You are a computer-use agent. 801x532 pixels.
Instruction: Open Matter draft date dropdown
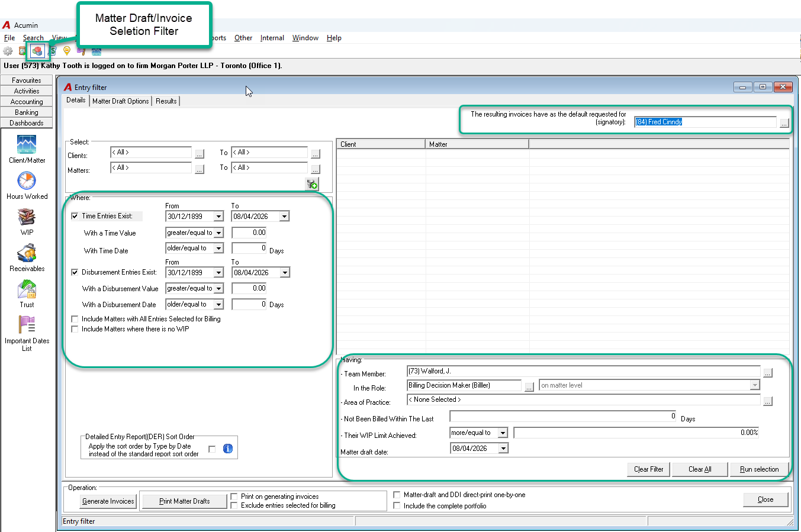503,449
